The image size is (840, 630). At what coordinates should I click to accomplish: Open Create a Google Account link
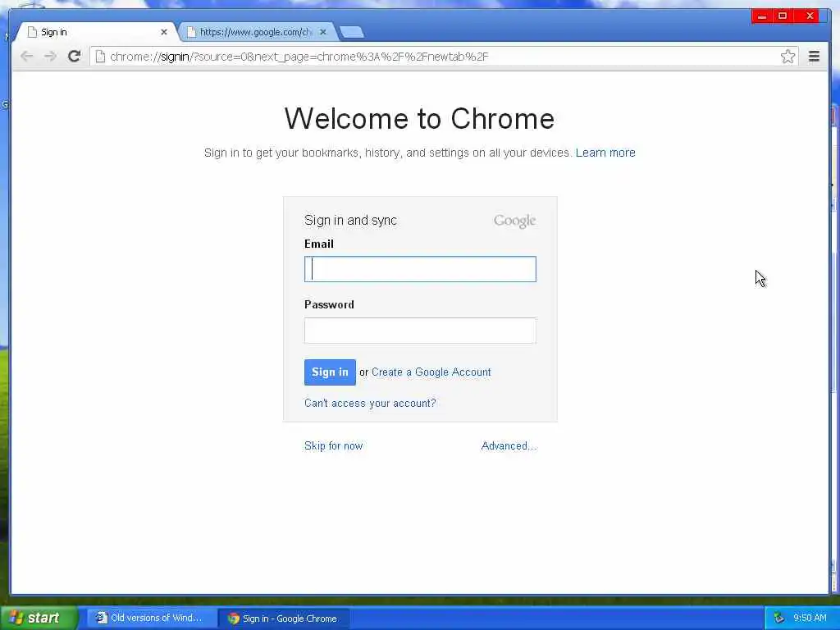point(431,372)
